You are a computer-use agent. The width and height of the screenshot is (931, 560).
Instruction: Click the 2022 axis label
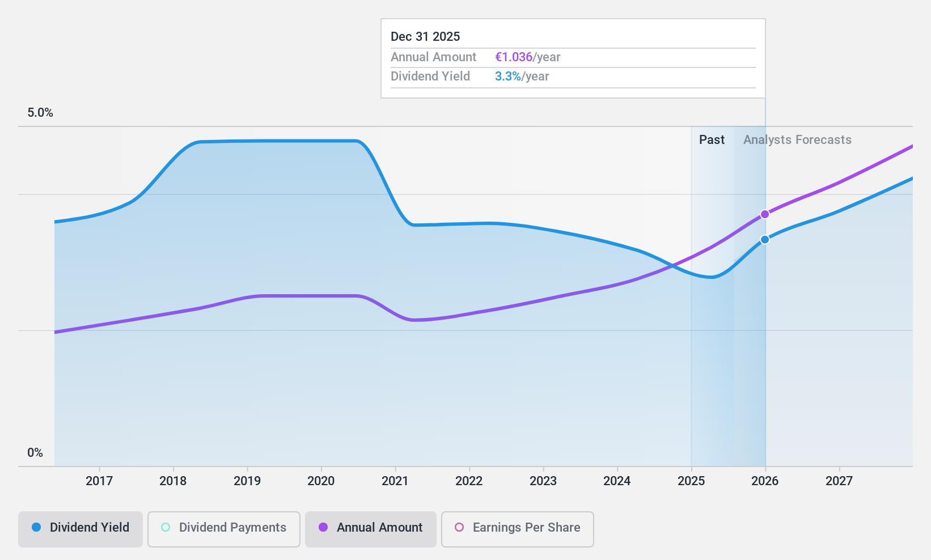point(469,481)
